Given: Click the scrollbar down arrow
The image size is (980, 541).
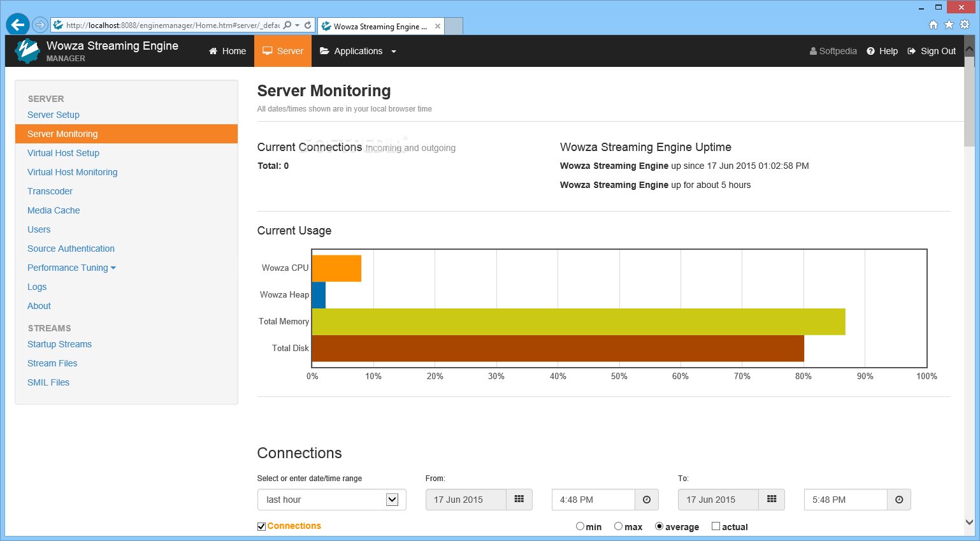Looking at the screenshot, I should (x=969, y=522).
